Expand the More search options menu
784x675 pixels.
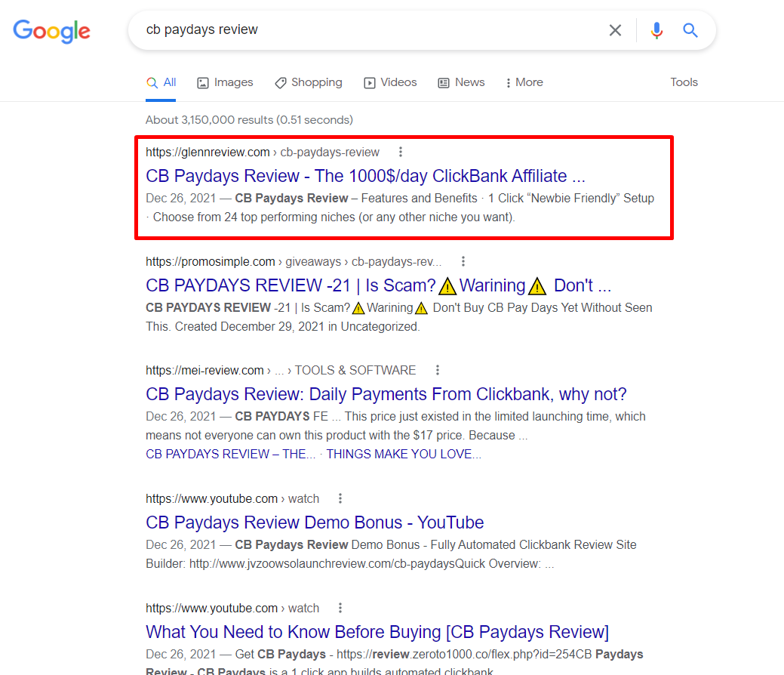pyautogui.click(x=524, y=82)
